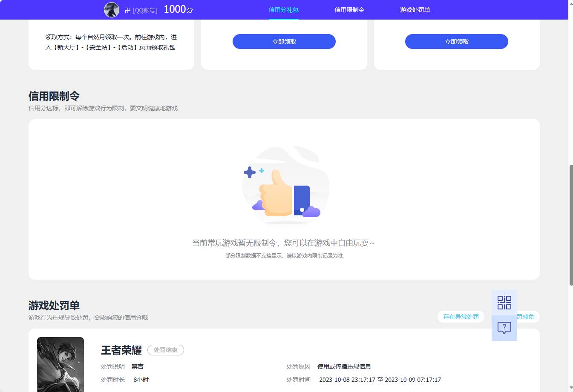
Task: Click the 禁言 punishment description value
Action: [138, 366]
